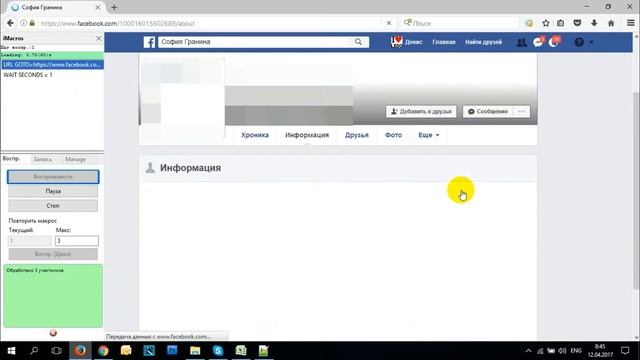Click the Сообщение button
Screen dimensions: 640x360
(488, 111)
